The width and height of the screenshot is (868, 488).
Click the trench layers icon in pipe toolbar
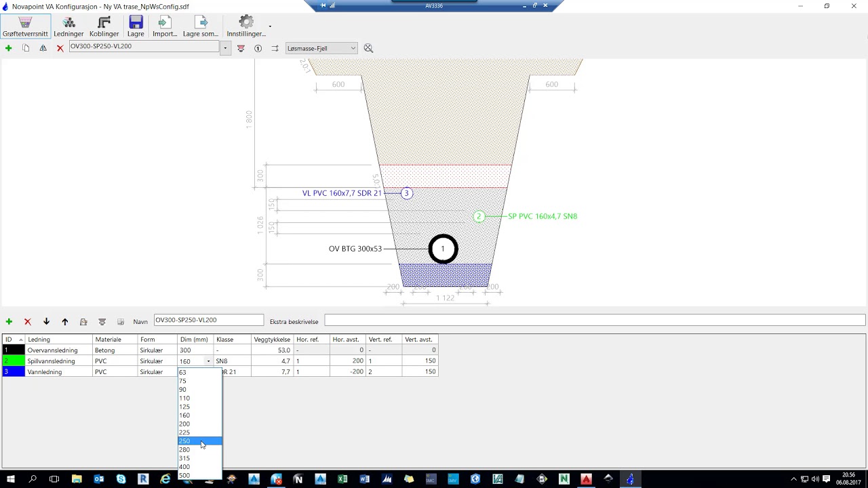pyautogui.click(x=102, y=322)
